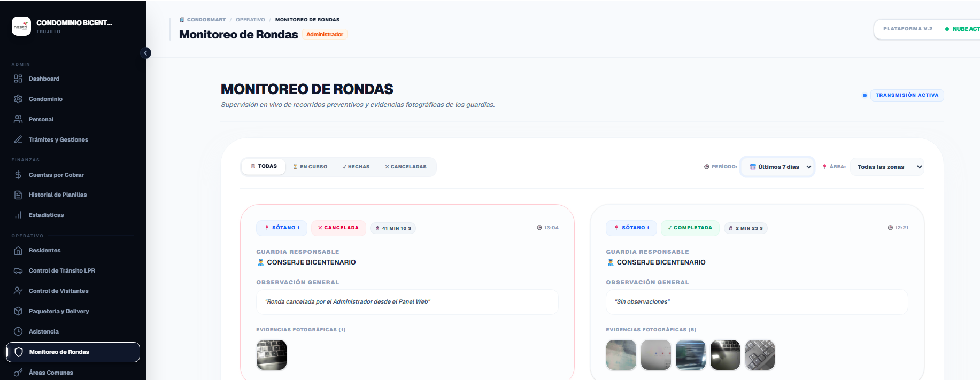Click the building icon beside CONDOSMART
The image size is (980, 380).
point(182,20)
